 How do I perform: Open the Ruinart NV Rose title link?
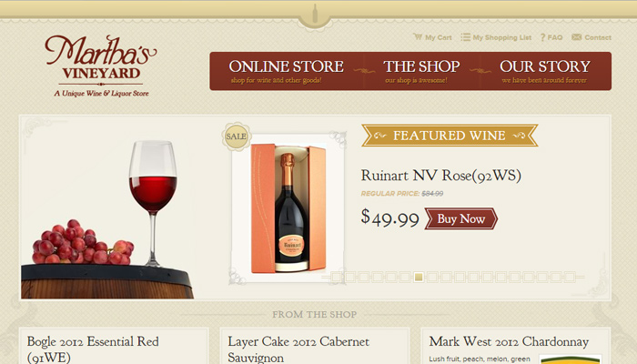[x=440, y=176]
